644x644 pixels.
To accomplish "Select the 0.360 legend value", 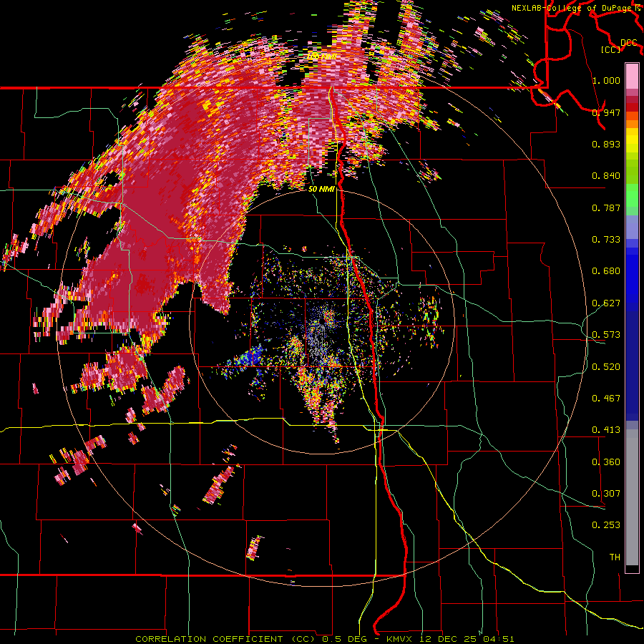I will click(606, 462).
